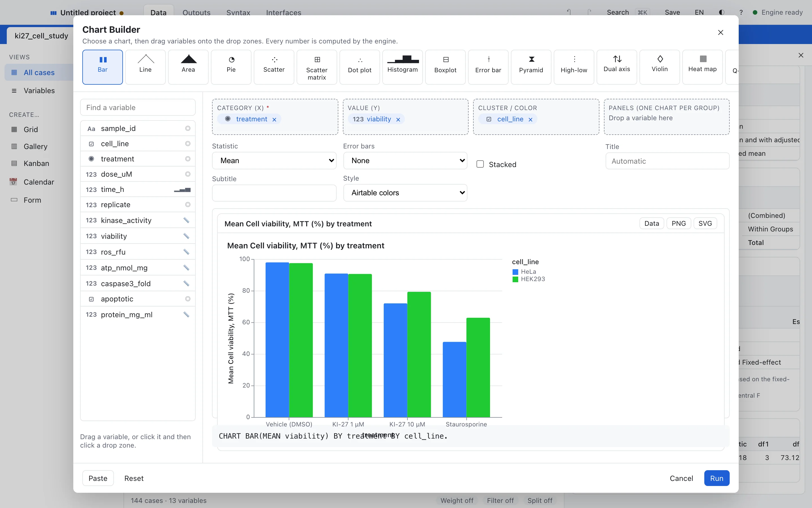Screen dimensions: 812x508
Task: Click the Title input field
Action: pos(667,161)
